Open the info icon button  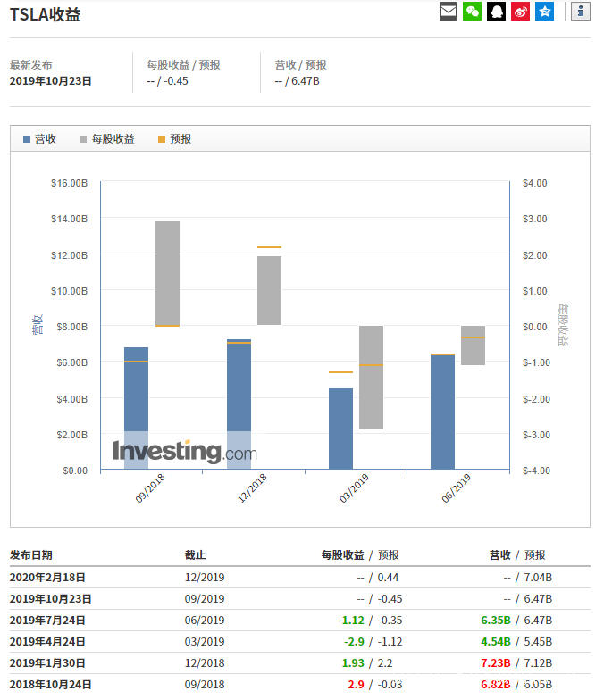(581, 12)
